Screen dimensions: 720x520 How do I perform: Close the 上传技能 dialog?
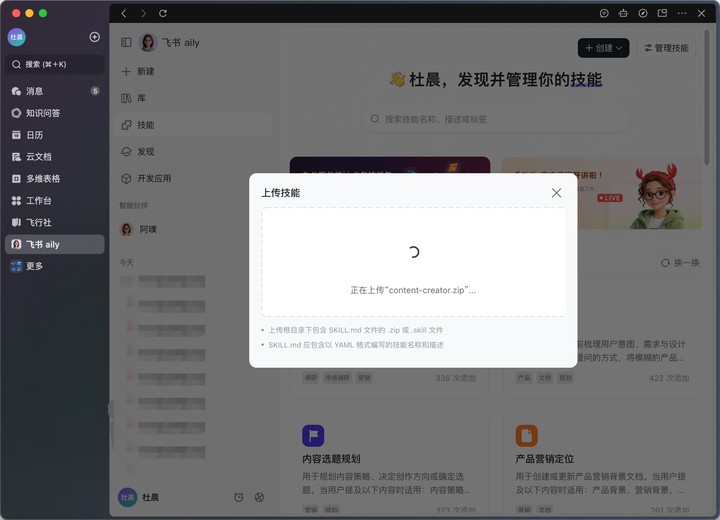pos(556,193)
